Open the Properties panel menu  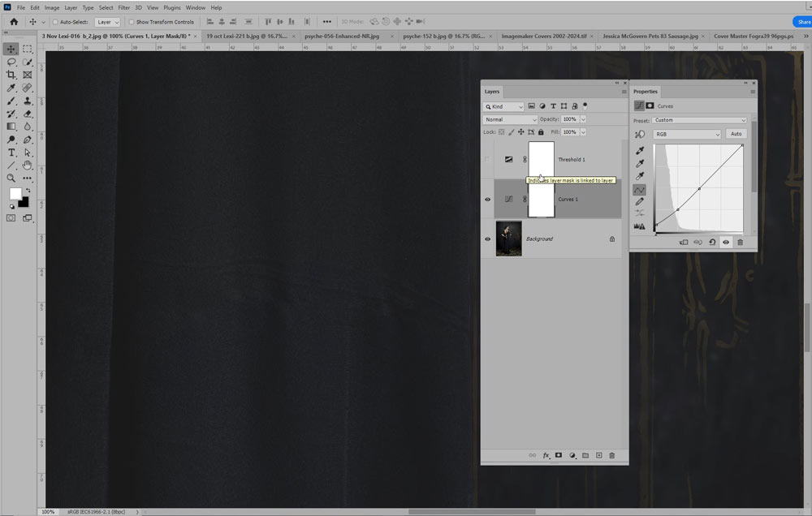(753, 92)
